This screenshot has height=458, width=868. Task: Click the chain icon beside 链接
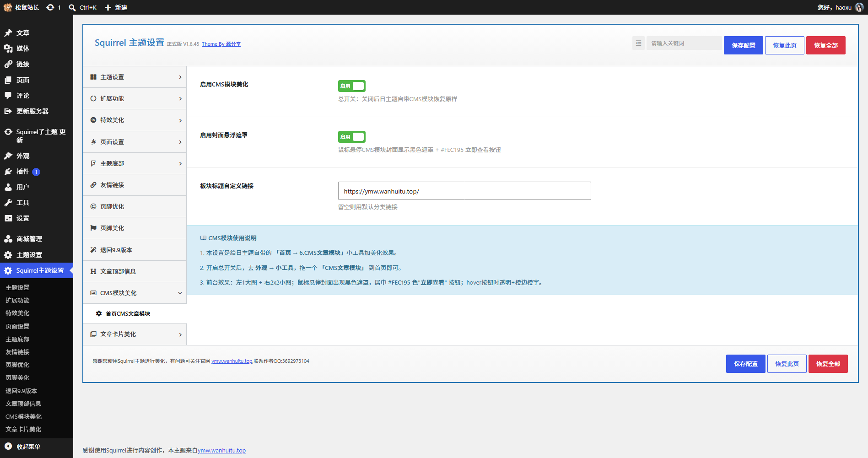(8, 64)
